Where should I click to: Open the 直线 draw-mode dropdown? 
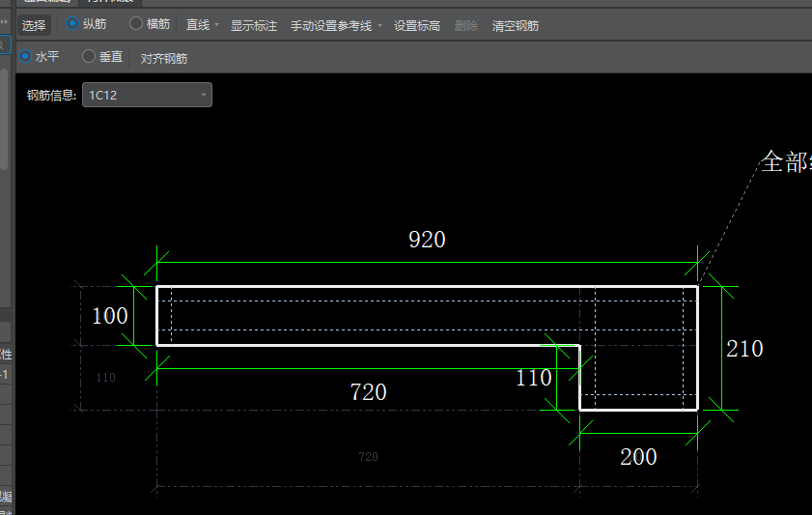[203, 25]
